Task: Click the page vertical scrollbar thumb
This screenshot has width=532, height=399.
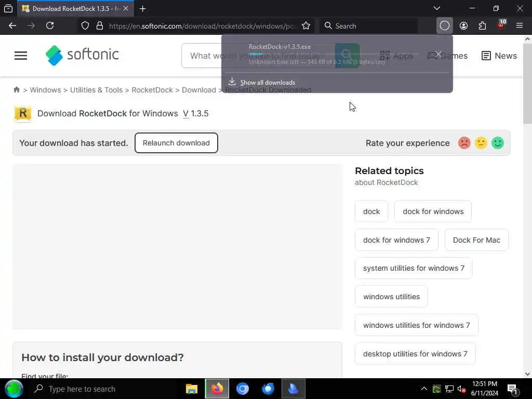Action: point(527,84)
